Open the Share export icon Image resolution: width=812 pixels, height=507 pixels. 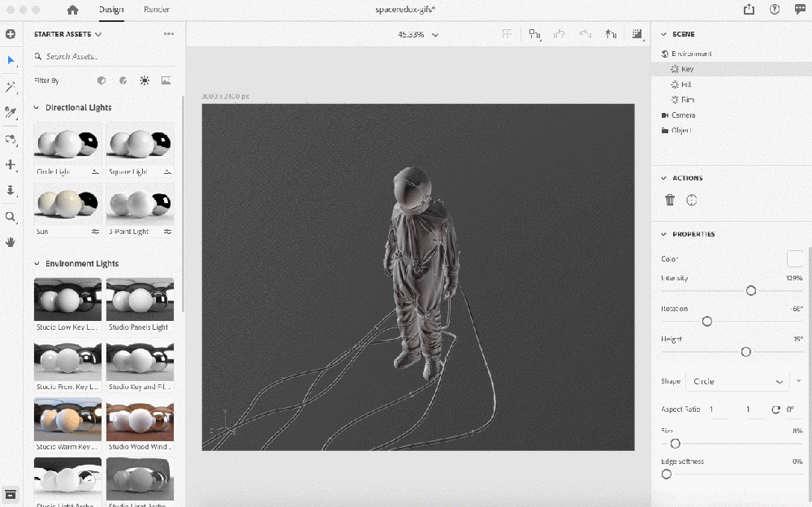[x=748, y=10]
